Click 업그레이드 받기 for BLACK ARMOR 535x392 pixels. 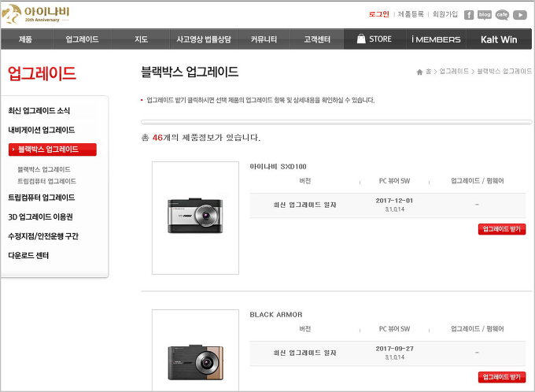(x=501, y=377)
